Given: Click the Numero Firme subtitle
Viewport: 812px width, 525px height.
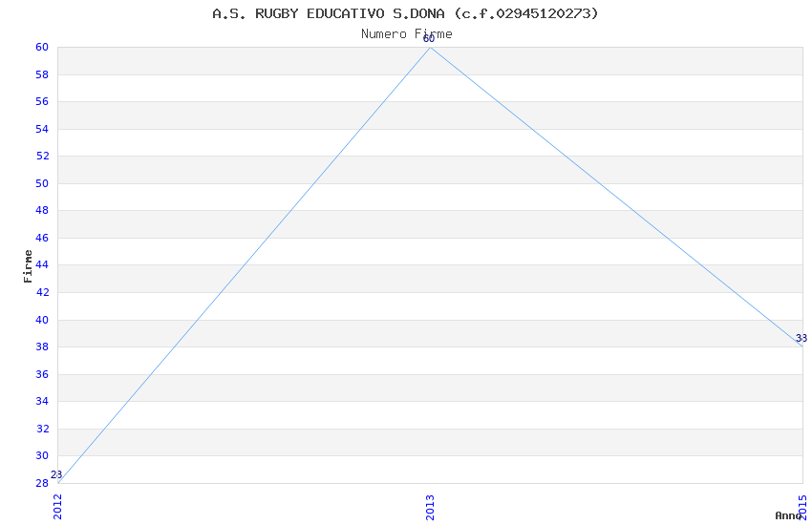Looking at the screenshot, I should click(407, 34).
